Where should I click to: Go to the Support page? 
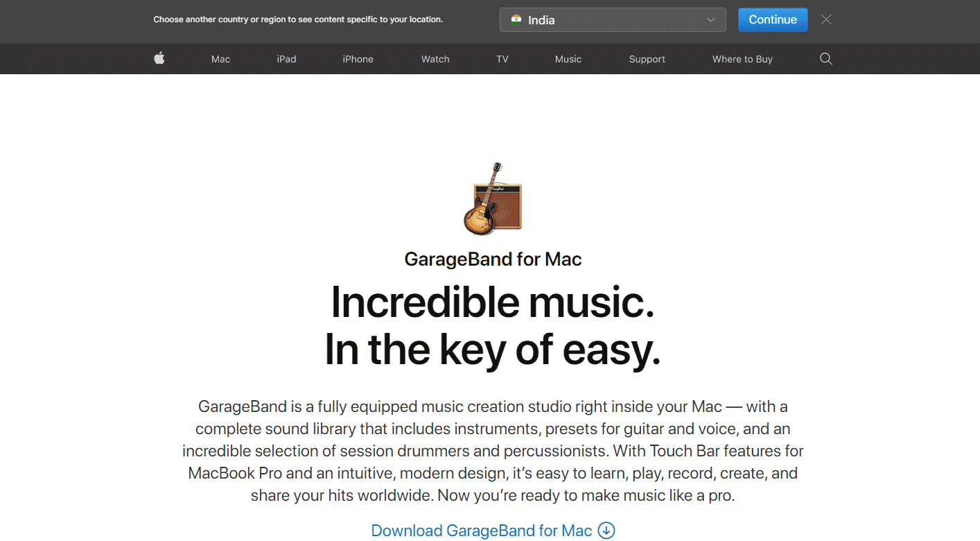tap(647, 59)
